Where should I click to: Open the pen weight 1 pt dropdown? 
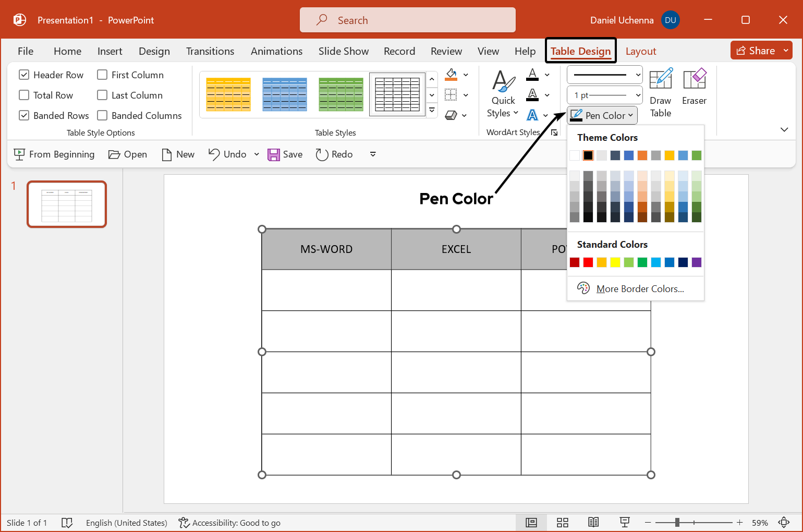point(605,95)
